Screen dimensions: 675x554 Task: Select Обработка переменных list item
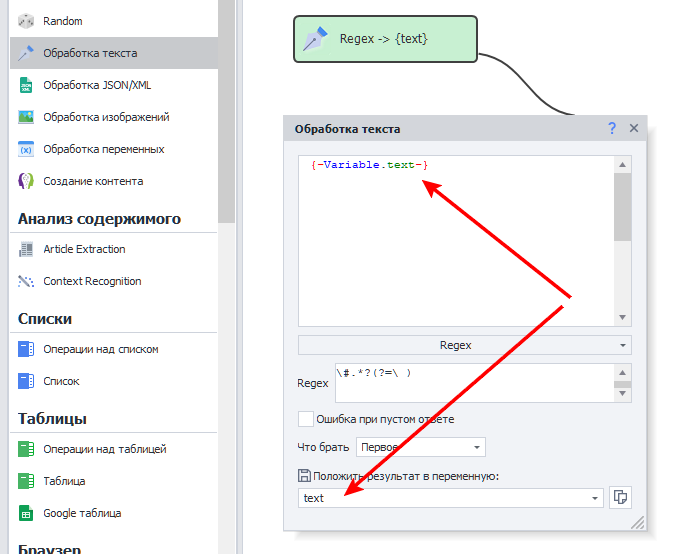tap(114, 149)
